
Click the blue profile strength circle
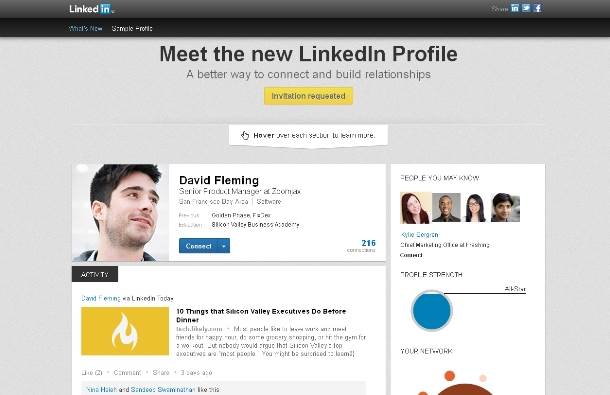coord(431,311)
